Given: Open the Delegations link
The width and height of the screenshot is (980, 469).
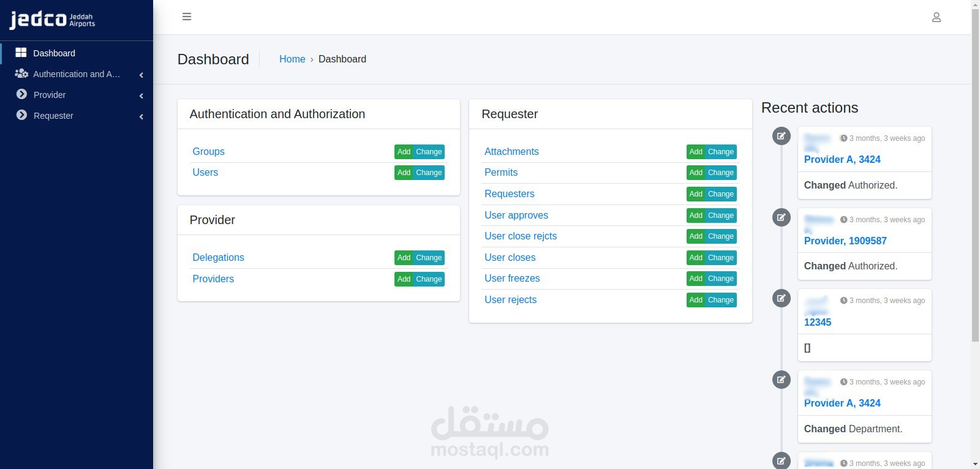Looking at the screenshot, I should click(x=218, y=257).
